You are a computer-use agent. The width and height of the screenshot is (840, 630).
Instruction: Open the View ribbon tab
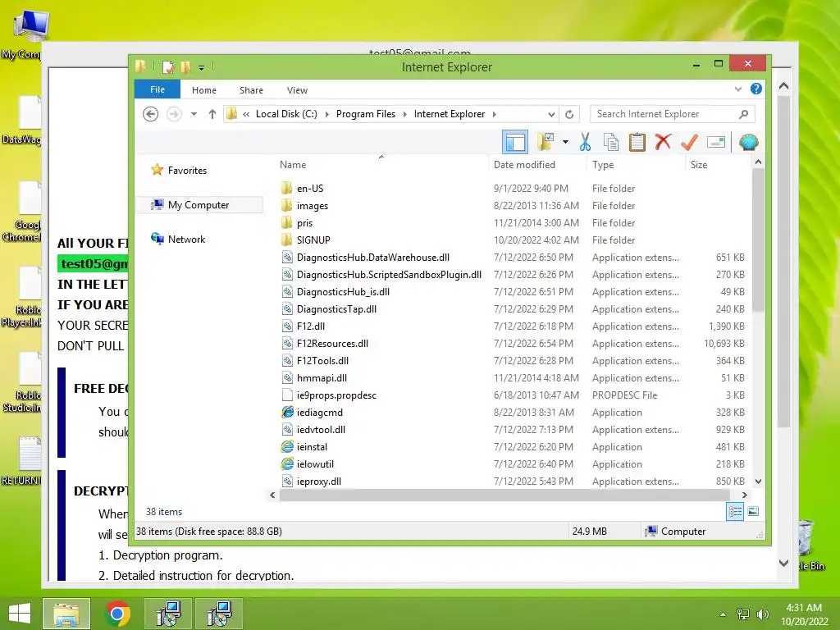pos(297,90)
